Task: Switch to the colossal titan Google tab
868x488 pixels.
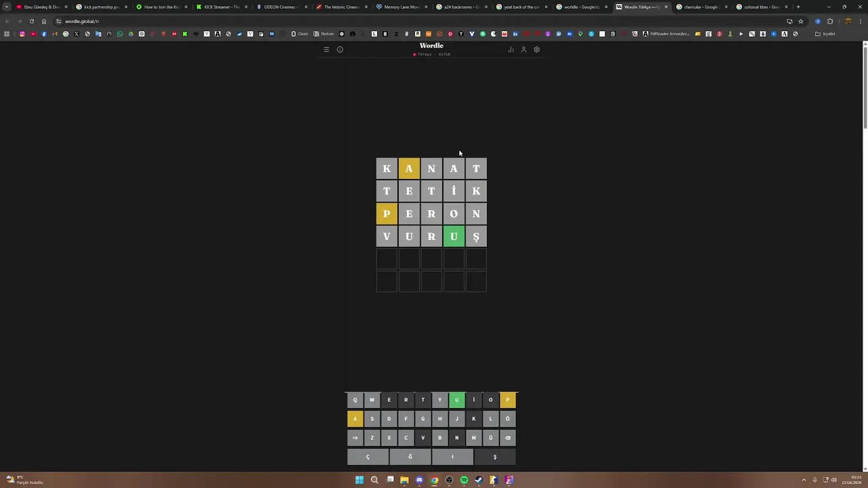Action: coord(760,7)
